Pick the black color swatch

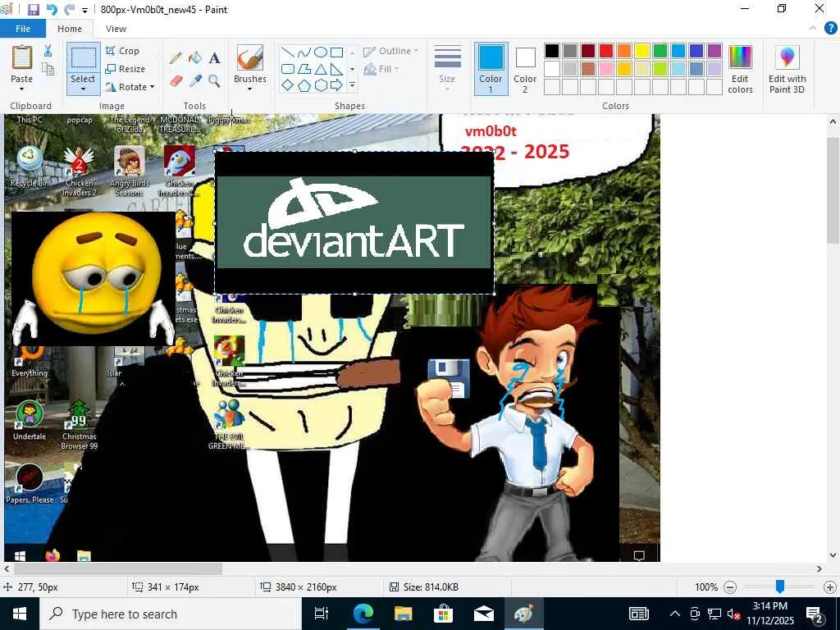552,51
